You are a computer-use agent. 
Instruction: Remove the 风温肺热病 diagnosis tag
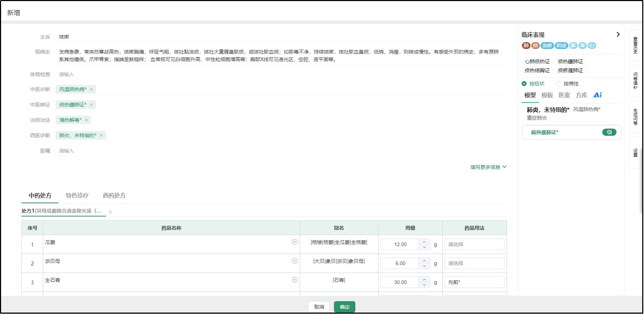(91, 89)
